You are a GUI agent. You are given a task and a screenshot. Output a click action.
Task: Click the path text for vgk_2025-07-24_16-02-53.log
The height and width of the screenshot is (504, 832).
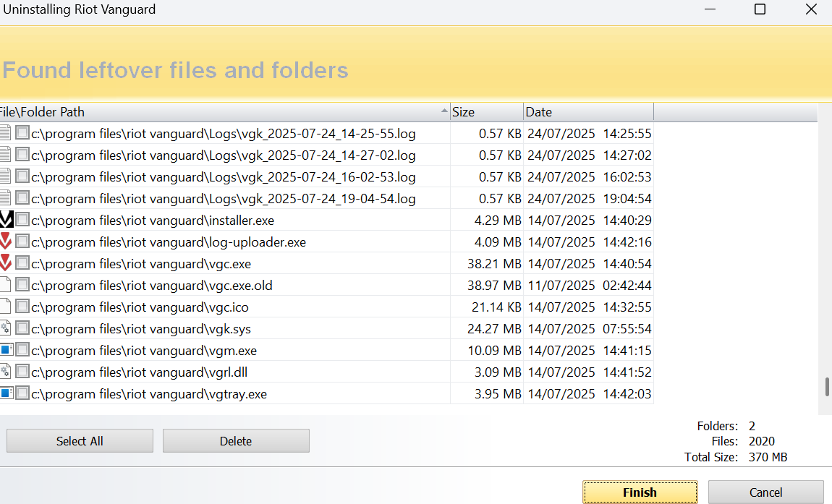coord(224,177)
